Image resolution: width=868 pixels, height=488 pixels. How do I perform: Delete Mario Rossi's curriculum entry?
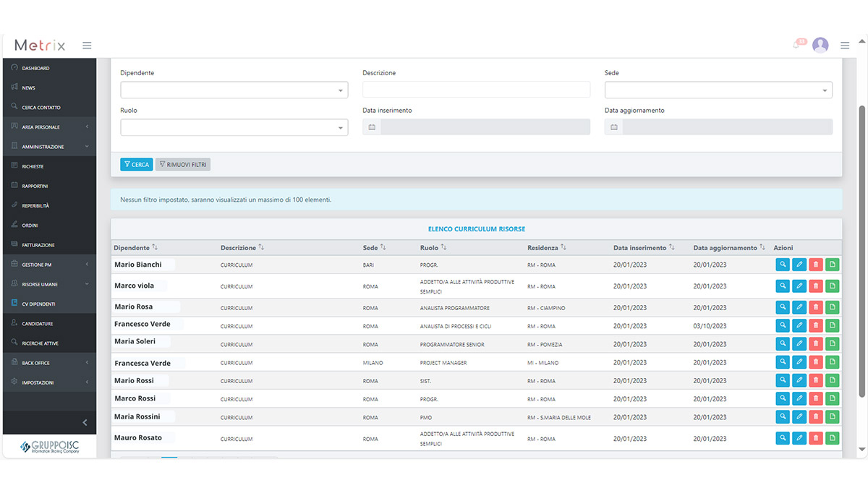pos(816,380)
